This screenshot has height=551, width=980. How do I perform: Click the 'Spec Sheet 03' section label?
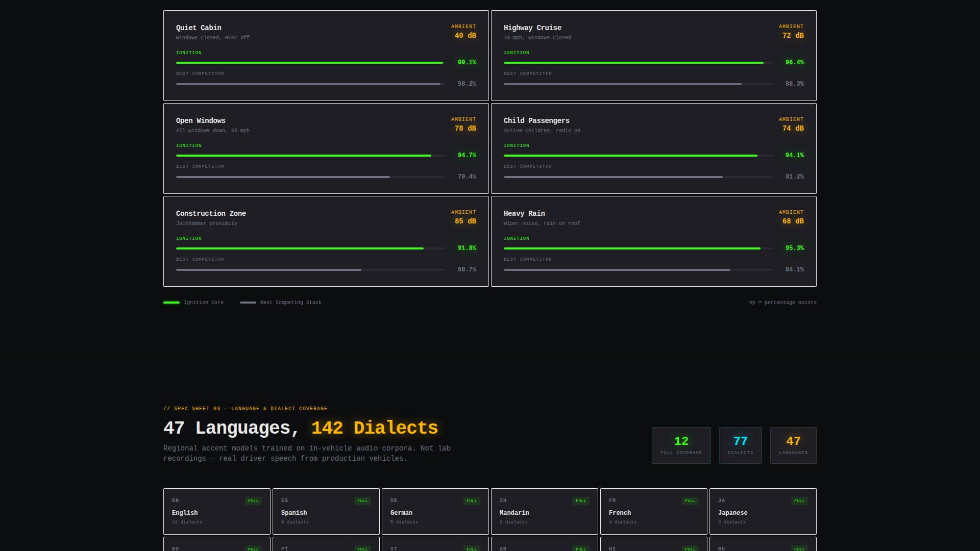246,409
